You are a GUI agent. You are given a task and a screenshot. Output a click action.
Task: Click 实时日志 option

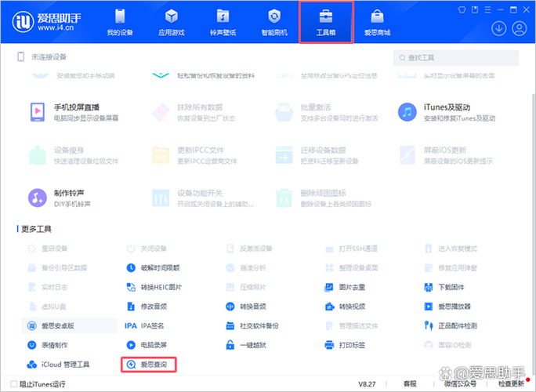(x=48, y=287)
